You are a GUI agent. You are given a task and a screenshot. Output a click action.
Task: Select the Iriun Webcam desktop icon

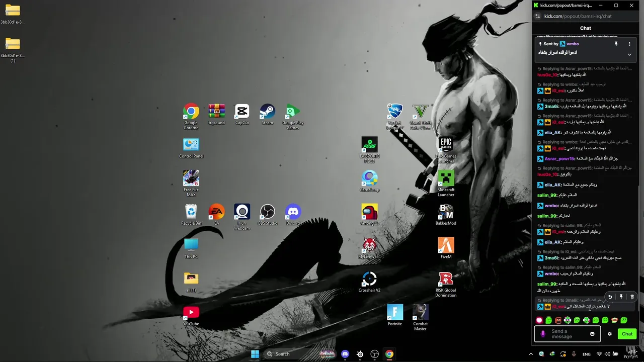(x=242, y=217)
